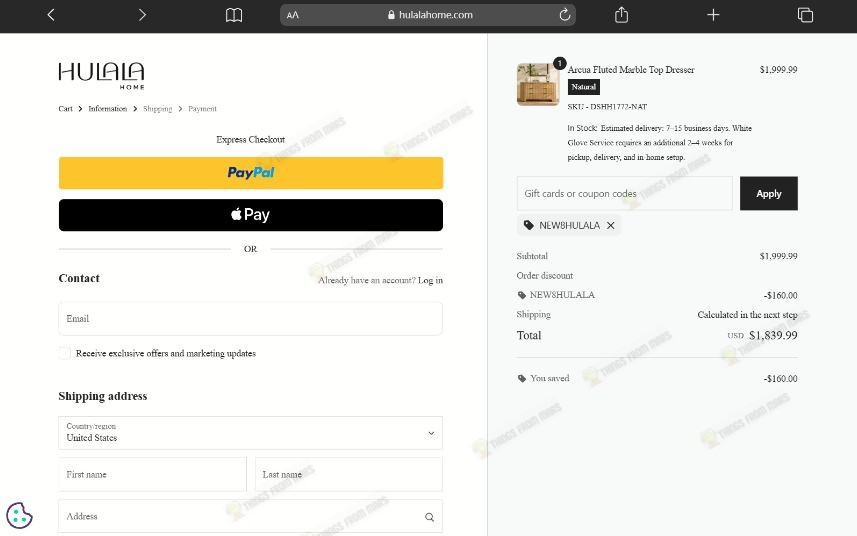Click the SKU - DSHH1772-NAT text
This screenshot has height=536, width=857.
pos(607,107)
